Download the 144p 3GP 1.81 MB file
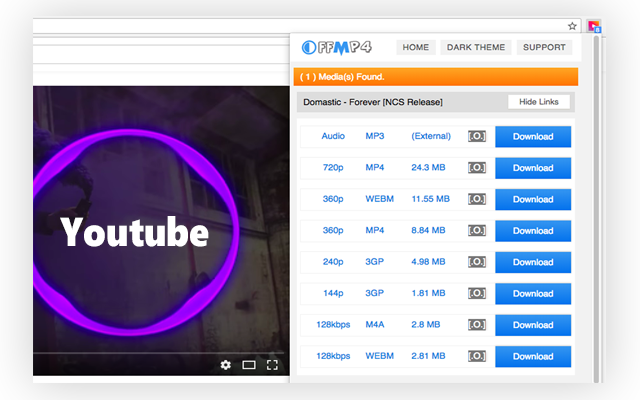 (533, 294)
